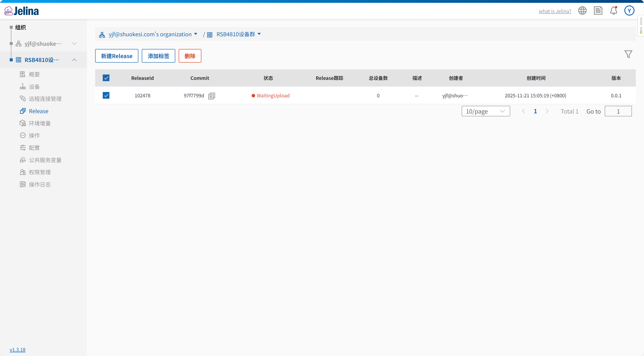
Task: Open the 环境增量 sidebar menu item
Action: point(39,123)
